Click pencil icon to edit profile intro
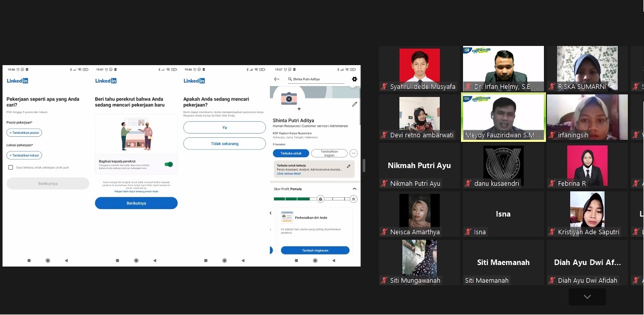Image resolution: width=644 pixels, height=315 pixels. [354, 104]
